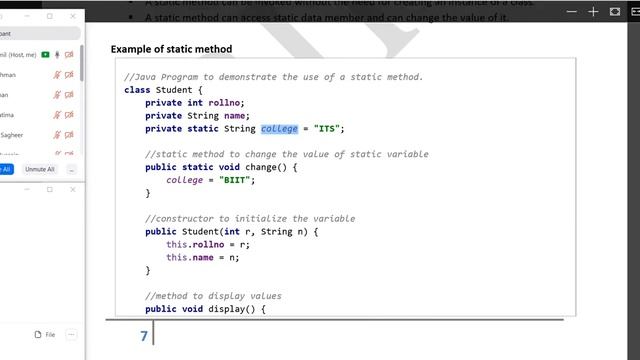Zoom in on the PDF document
Screen dimensions: 640x360
593,12
